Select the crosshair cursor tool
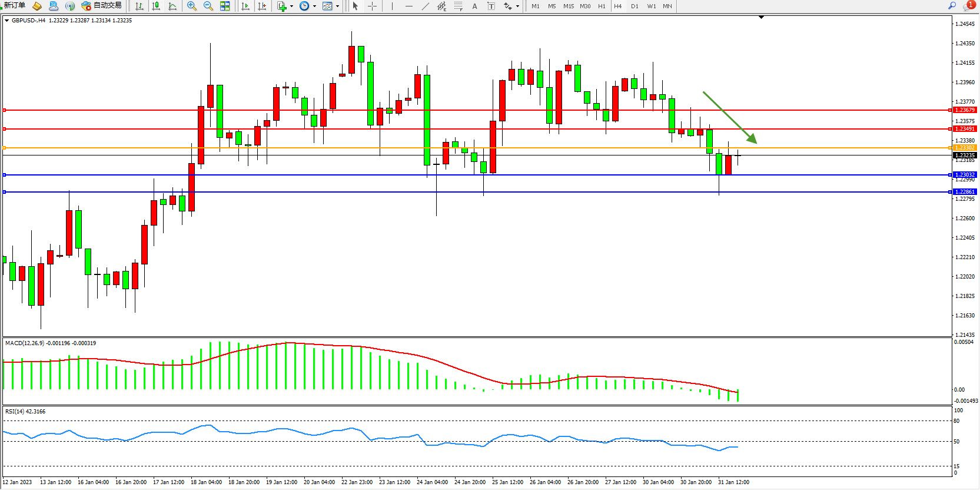980x490 pixels. (x=372, y=6)
